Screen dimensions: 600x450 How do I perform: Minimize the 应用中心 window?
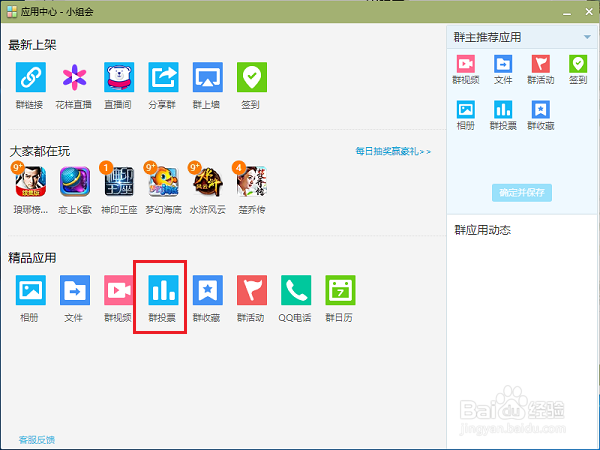pyautogui.click(x=567, y=13)
